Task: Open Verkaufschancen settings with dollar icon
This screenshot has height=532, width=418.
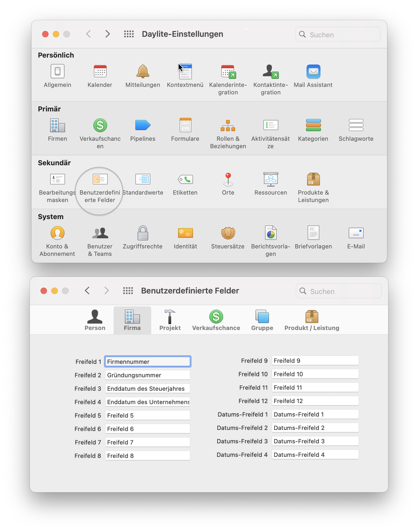Action: pyautogui.click(x=100, y=126)
